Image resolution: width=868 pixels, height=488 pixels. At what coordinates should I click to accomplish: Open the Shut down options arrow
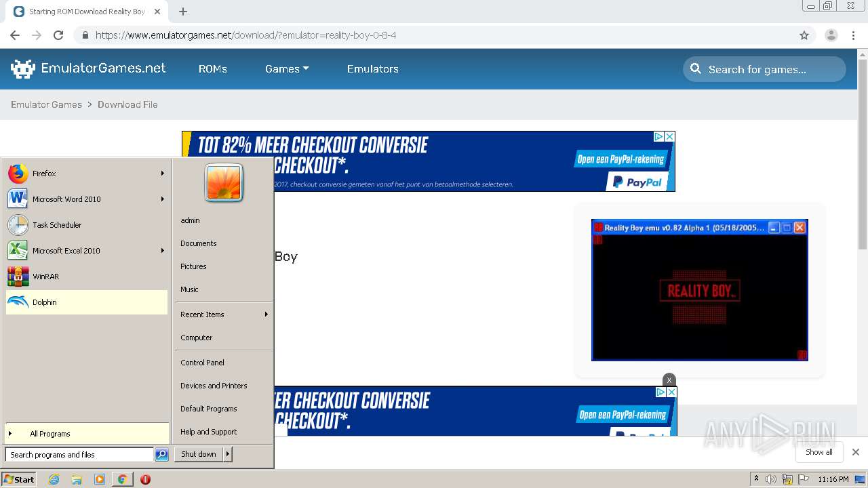coord(228,454)
